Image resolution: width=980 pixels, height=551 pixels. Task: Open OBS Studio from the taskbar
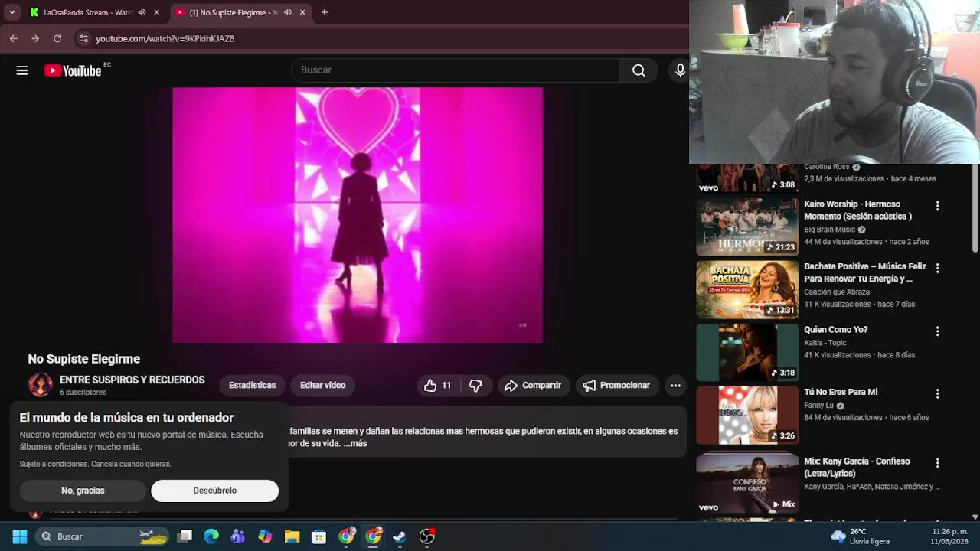tap(427, 536)
